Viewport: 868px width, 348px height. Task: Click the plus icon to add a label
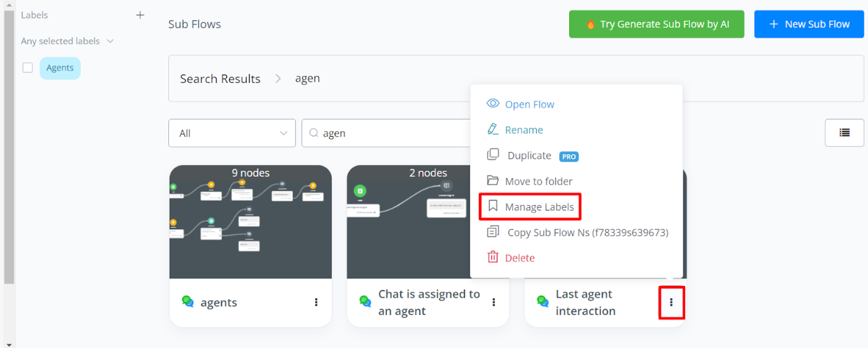pyautogui.click(x=140, y=15)
